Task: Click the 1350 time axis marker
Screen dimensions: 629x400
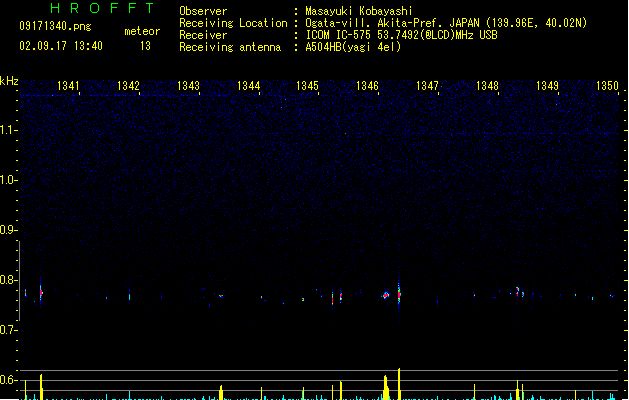Action: pos(607,86)
